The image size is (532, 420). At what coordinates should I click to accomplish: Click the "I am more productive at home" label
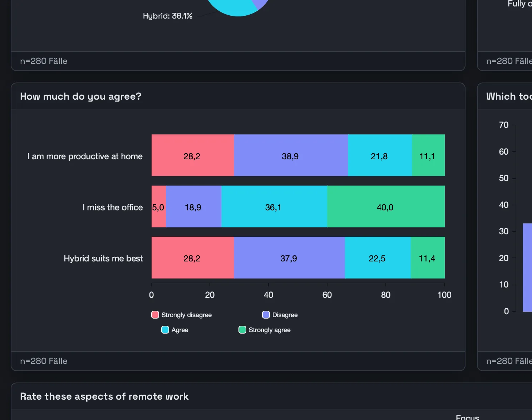tap(85, 156)
